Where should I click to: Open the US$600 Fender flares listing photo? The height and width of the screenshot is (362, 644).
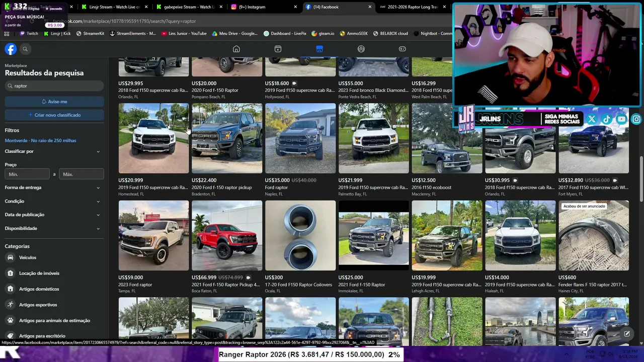click(x=594, y=235)
